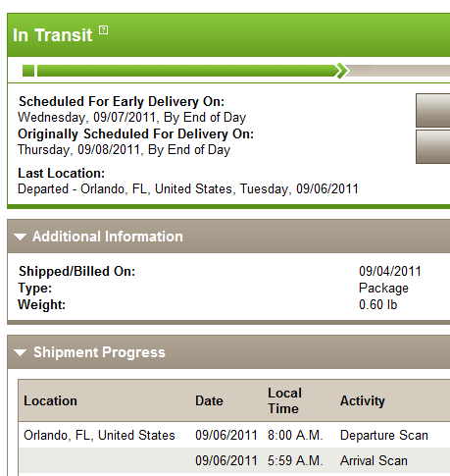450x476 pixels.
Task: Collapse the Additional Information section
Action: (x=20, y=237)
